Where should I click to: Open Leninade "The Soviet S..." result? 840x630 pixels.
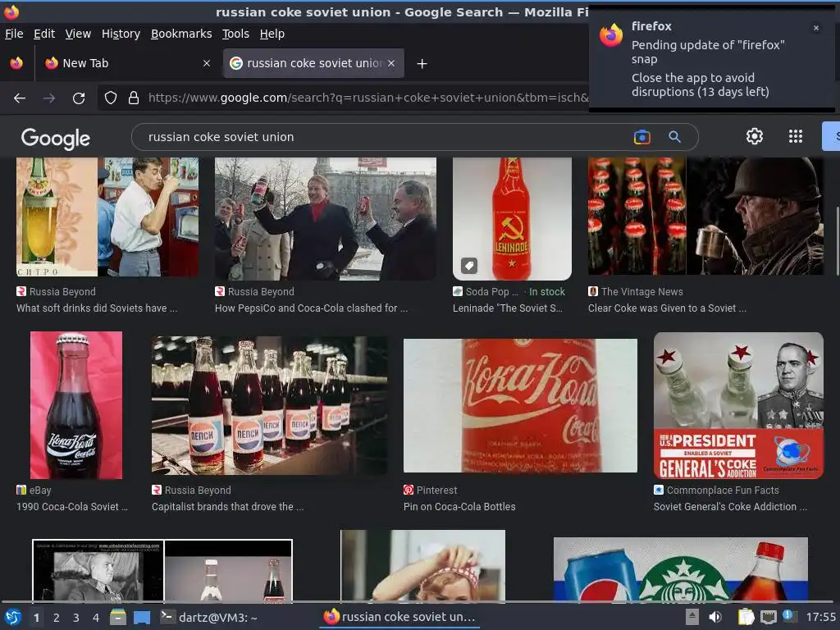coord(507,308)
